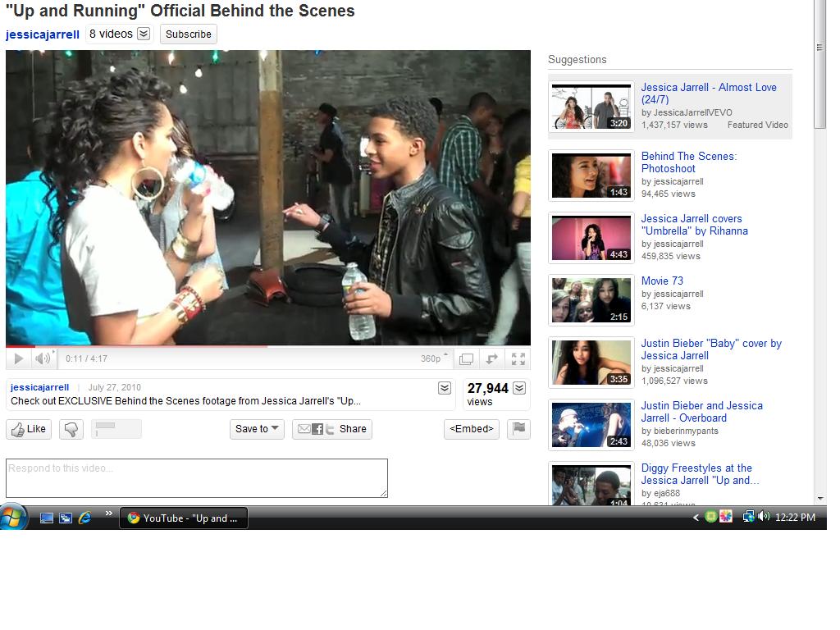Enter full screen mode icon
This screenshot has width=840, height=630.
point(518,359)
